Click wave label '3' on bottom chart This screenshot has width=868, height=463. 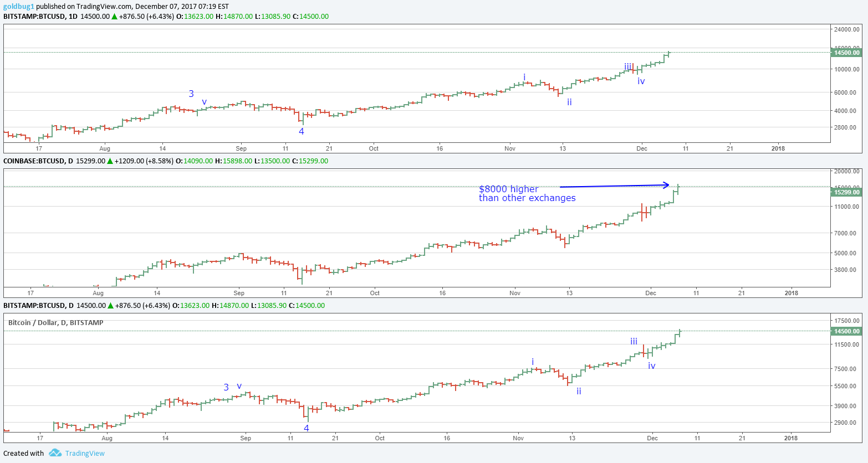[226, 387]
